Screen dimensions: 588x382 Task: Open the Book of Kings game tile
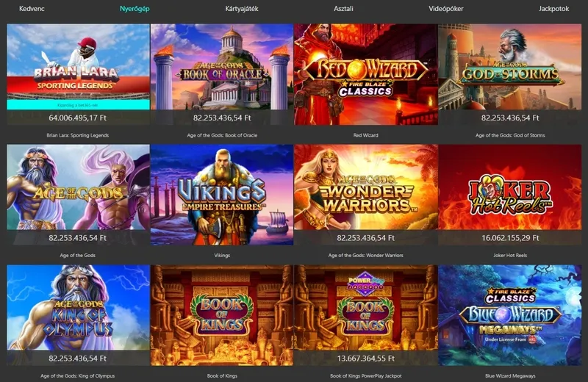[222, 315]
